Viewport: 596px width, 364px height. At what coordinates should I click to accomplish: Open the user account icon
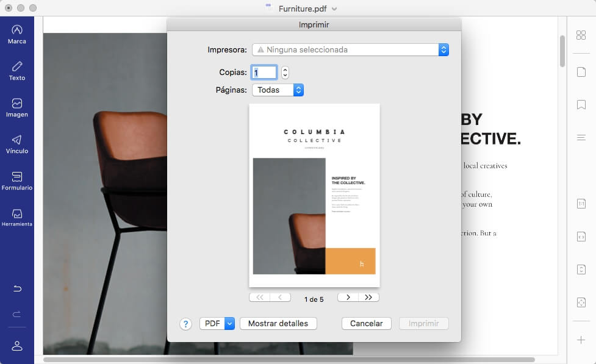[x=17, y=345]
